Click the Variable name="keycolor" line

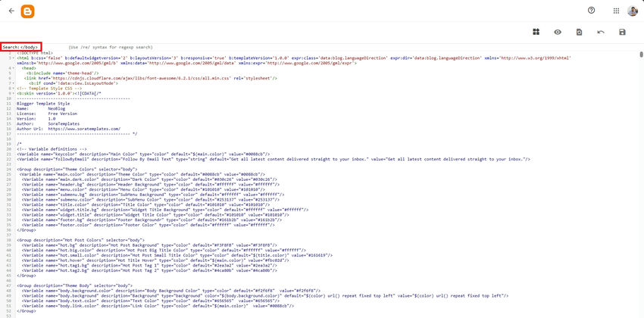143,154
